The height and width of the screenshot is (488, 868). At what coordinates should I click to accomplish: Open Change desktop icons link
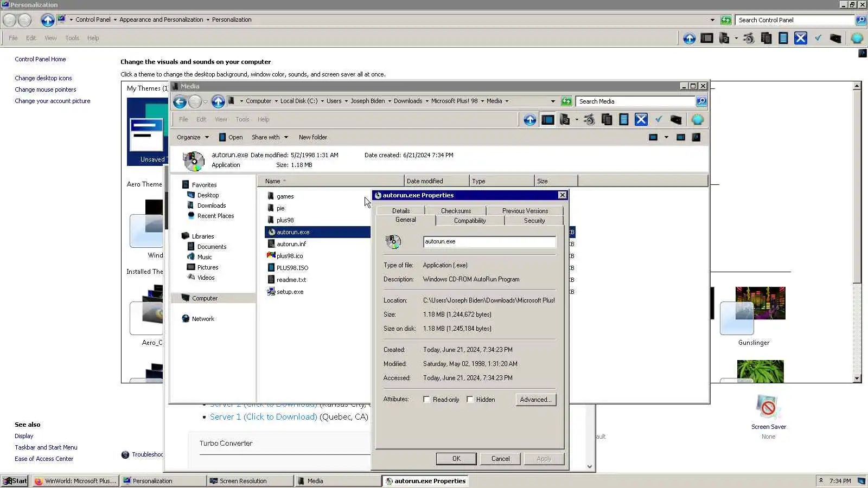click(x=43, y=78)
